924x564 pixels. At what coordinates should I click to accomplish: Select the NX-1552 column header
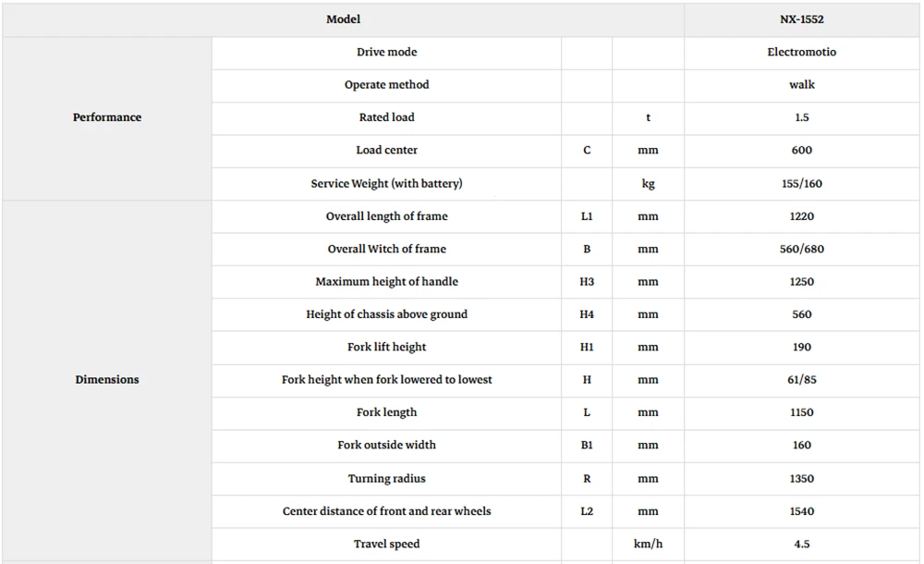(x=801, y=19)
